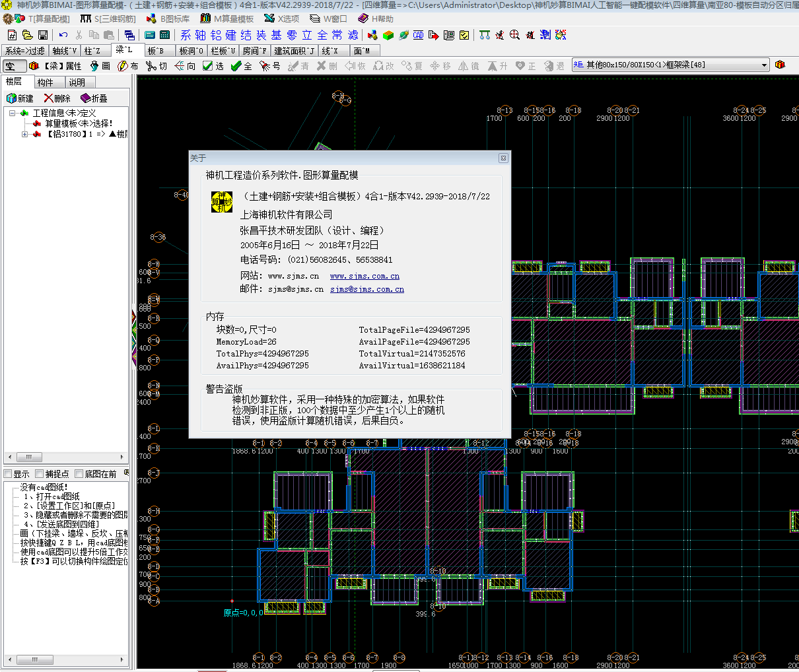Open the 其他80x150 框架梁 beam dropdown

(x=671, y=65)
